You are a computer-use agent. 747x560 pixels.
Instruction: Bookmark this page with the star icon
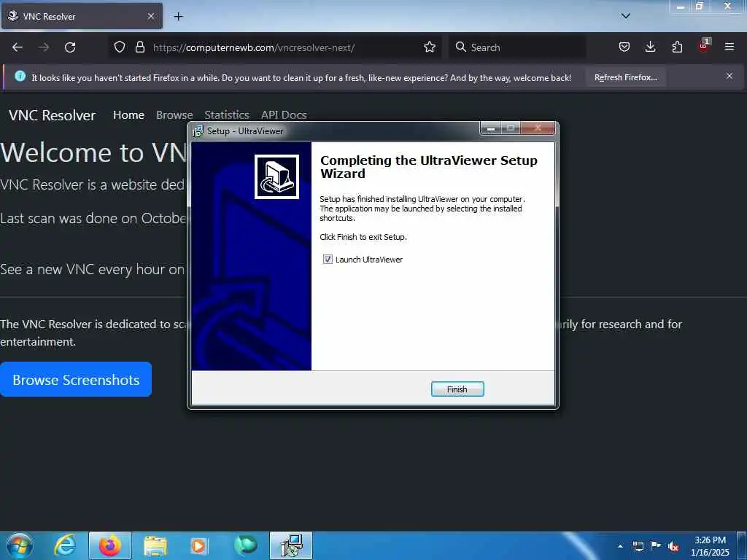tap(430, 47)
